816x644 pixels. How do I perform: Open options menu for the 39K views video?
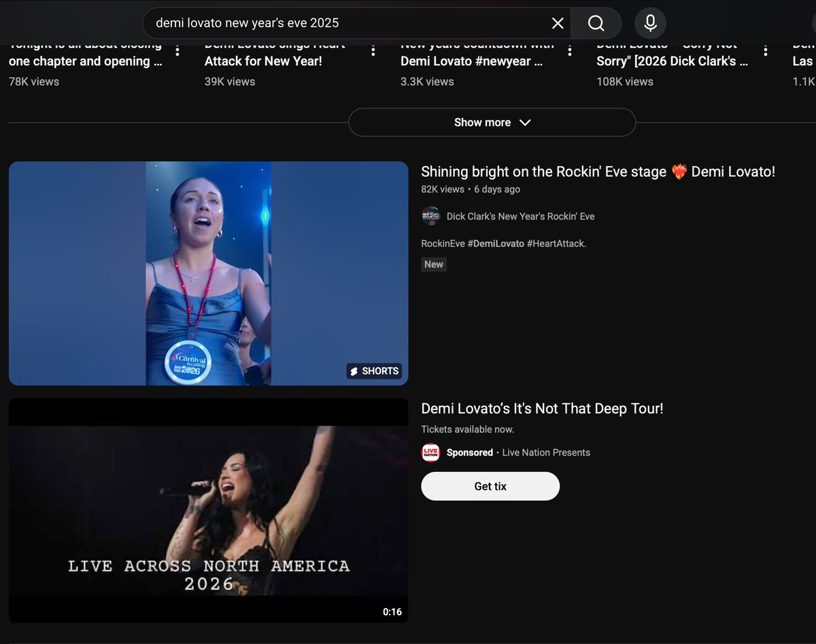373,50
